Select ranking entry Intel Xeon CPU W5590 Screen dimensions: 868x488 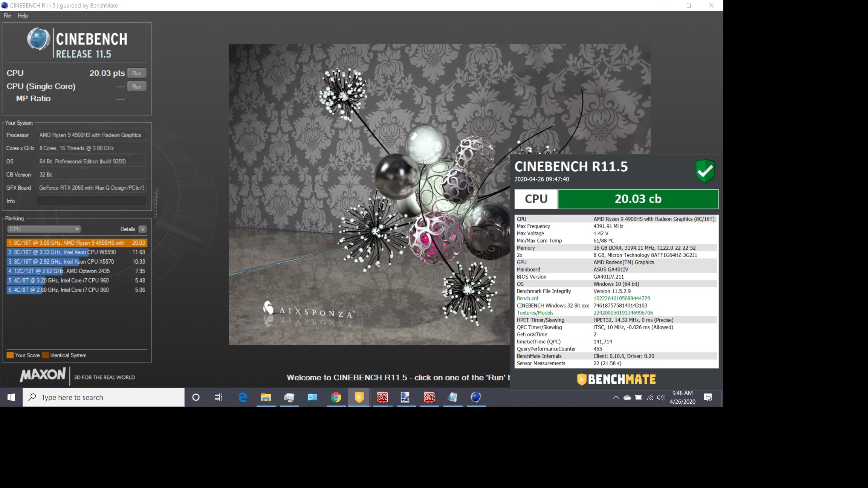76,252
